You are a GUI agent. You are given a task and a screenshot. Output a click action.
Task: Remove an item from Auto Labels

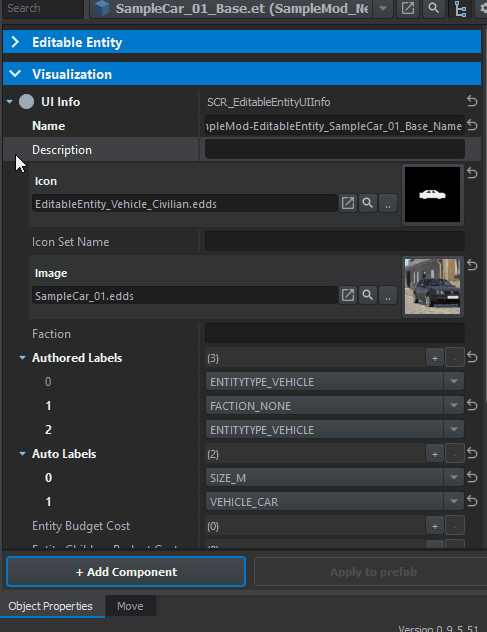pyautogui.click(x=455, y=454)
